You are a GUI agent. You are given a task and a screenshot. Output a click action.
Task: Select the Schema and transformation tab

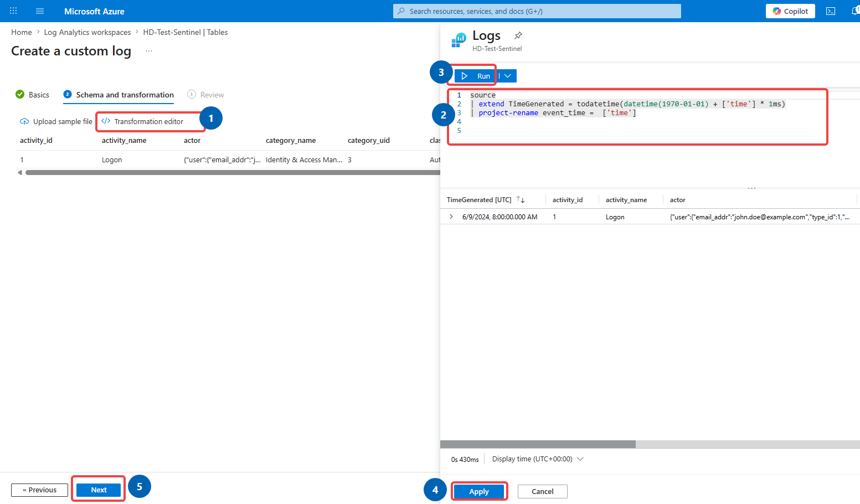[x=119, y=95]
